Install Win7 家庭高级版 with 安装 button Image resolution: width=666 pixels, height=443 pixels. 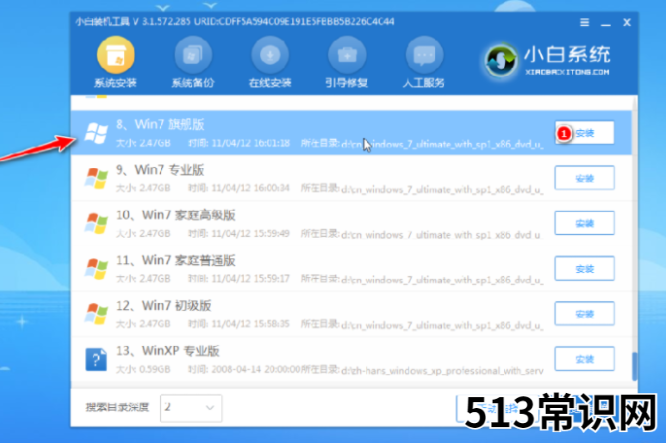pyautogui.click(x=584, y=223)
